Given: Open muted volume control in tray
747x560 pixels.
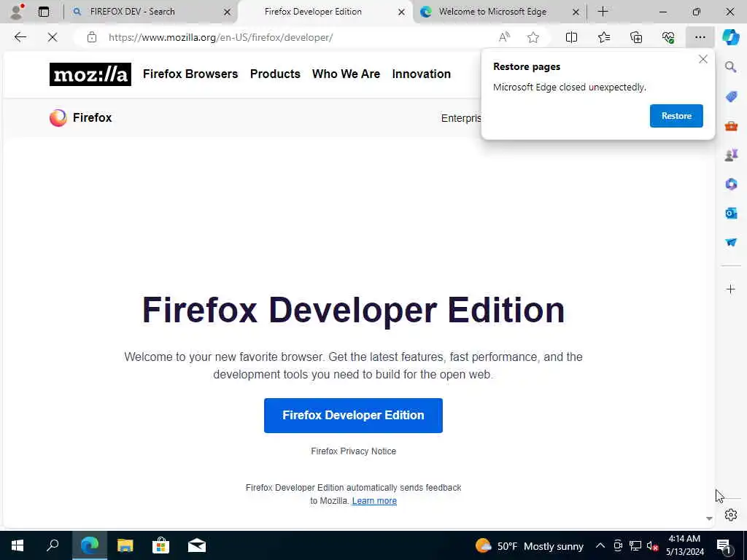Looking at the screenshot, I should click(x=652, y=545).
